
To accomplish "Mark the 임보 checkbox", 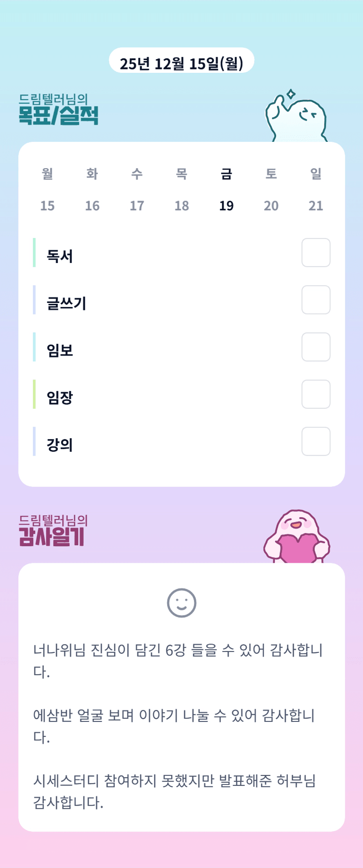I will tap(316, 347).
